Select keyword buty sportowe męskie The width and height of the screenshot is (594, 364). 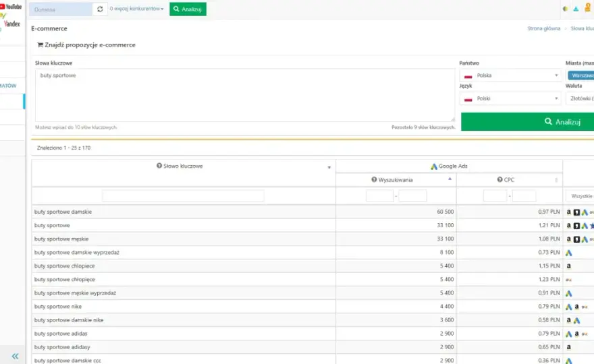point(61,239)
